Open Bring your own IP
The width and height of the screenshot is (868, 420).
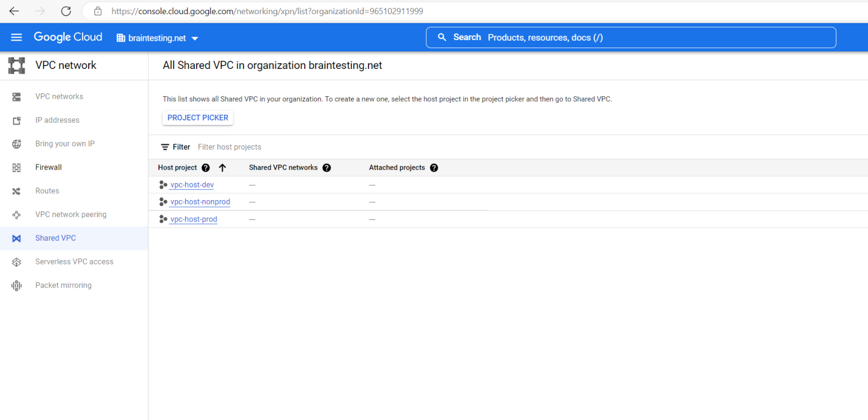65,143
